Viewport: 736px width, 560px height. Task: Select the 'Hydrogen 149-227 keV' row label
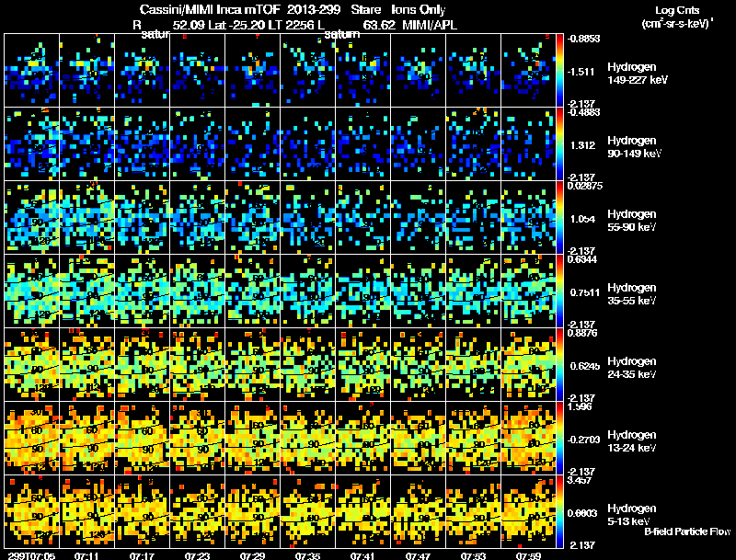pos(637,74)
